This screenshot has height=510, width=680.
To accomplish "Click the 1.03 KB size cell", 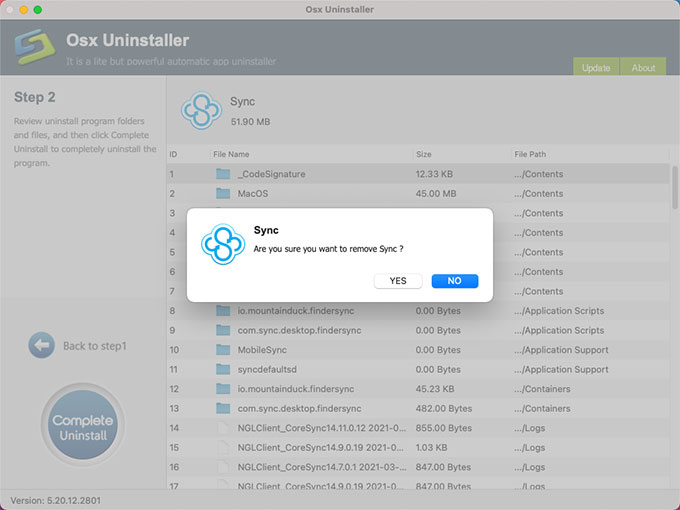I will point(431,448).
